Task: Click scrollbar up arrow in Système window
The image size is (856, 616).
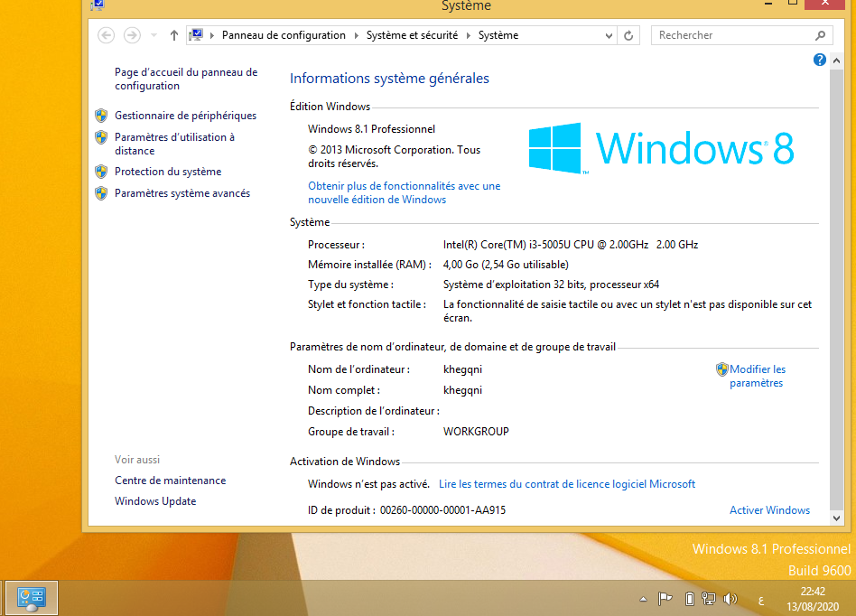Action: [x=836, y=61]
